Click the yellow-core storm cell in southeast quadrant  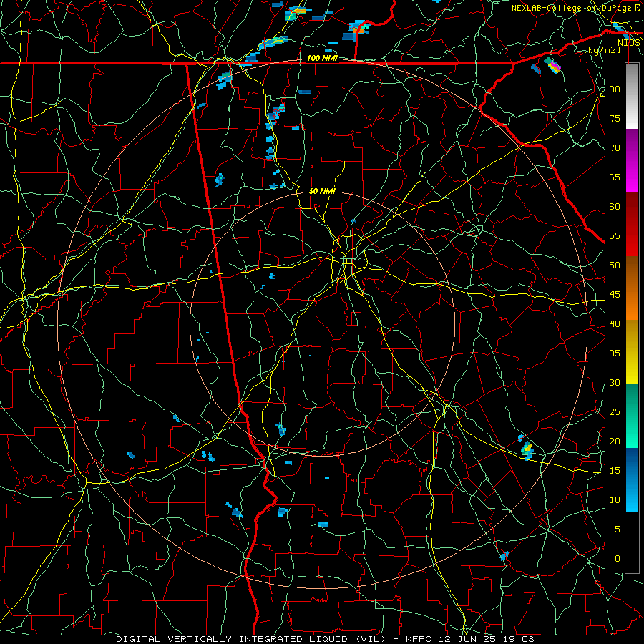[x=527, y=450]
